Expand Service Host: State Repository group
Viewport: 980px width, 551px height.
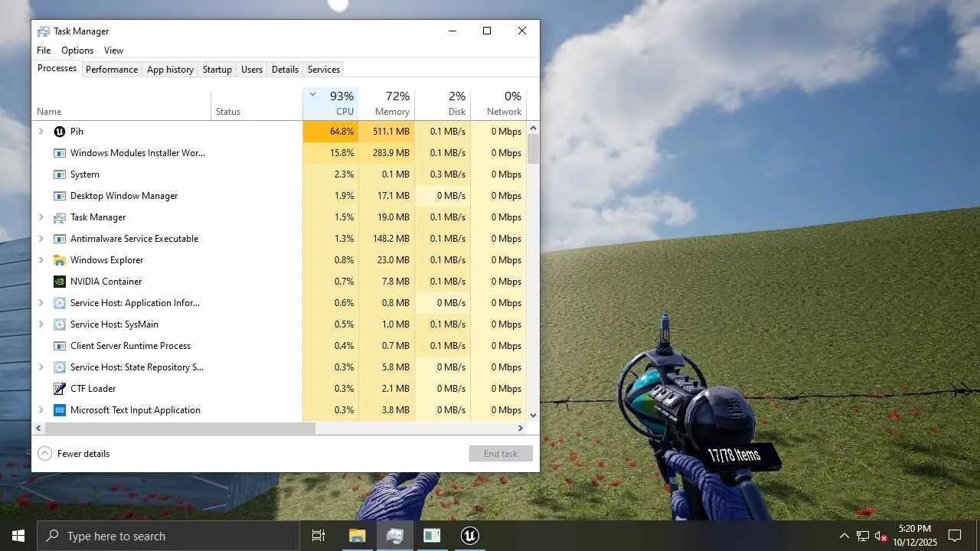(41, 367)
